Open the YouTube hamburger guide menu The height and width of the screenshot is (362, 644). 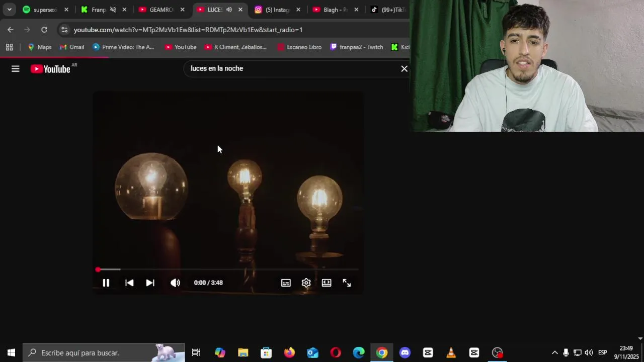[16, 69]
